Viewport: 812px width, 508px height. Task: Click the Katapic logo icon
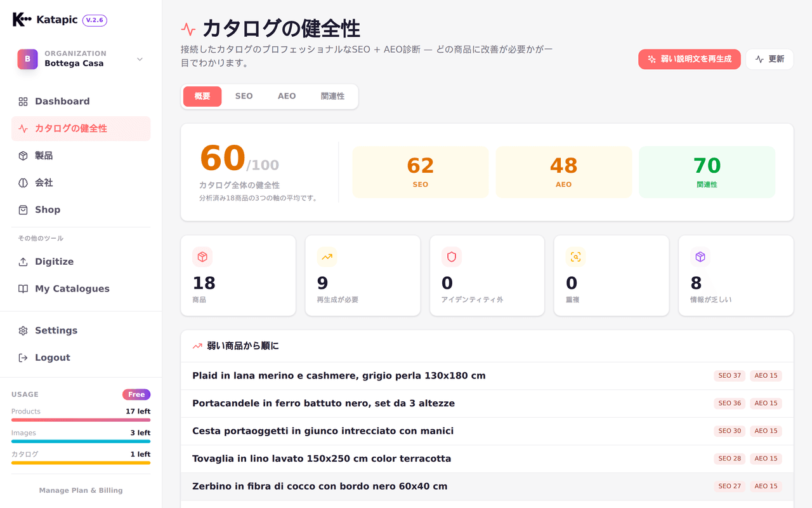(x=22, y=20)
